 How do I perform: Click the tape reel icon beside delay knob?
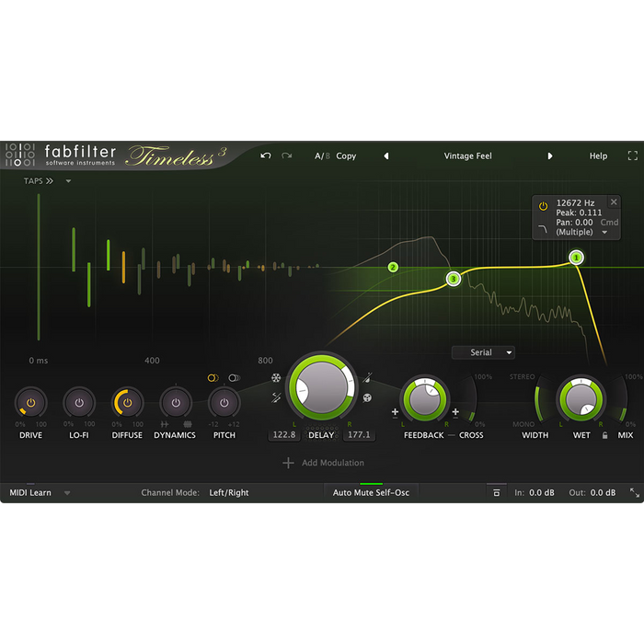pyautogui.click(x=367, y=397)
